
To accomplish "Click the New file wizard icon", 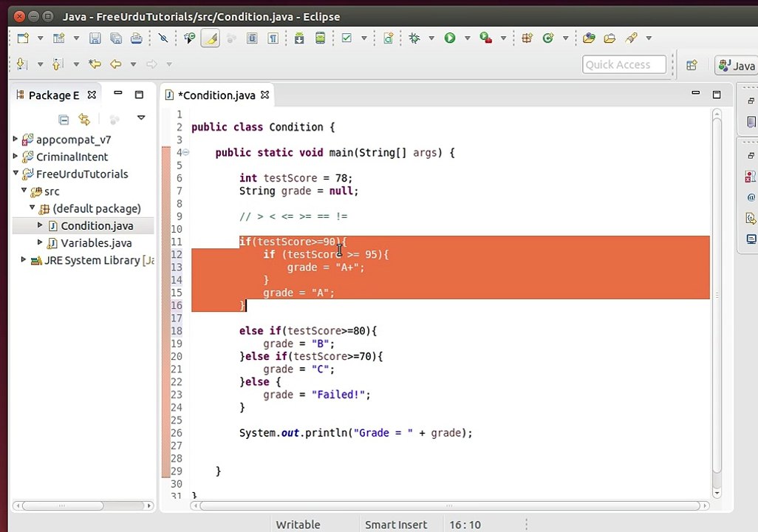I will [x=23, y=38].
